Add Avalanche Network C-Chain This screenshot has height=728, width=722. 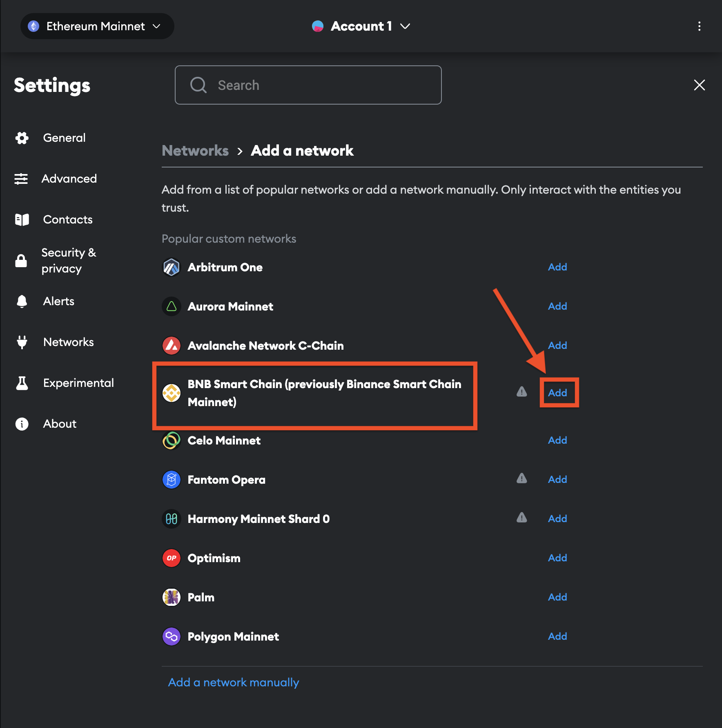[557, 345]
